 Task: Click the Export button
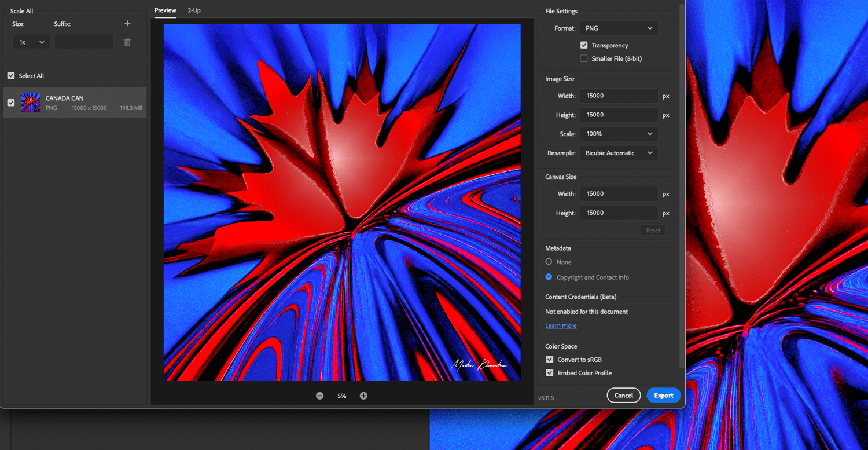pyautogui.click(x=664, y=396)
